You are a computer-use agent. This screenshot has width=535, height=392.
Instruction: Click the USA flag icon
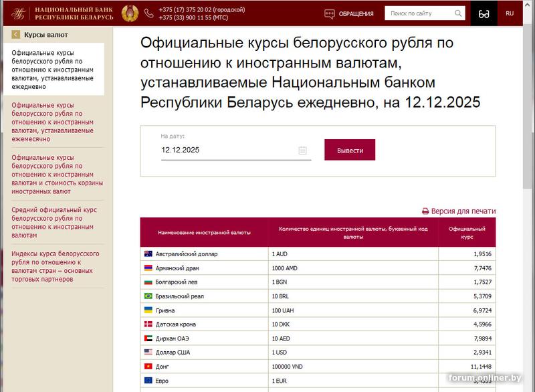(148, 352)
